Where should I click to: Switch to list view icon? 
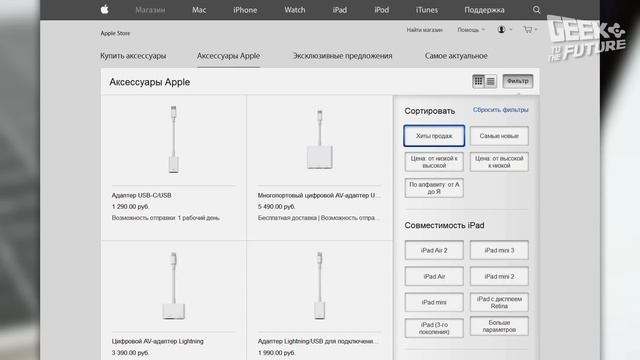pyautogui.click(x=491, y=81)
